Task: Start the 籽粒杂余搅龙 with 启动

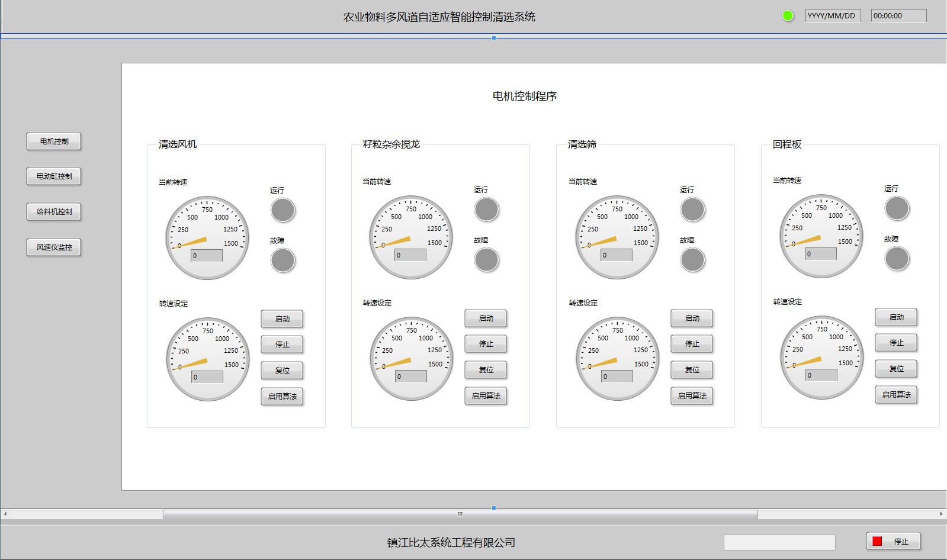Action: (486, 318)
